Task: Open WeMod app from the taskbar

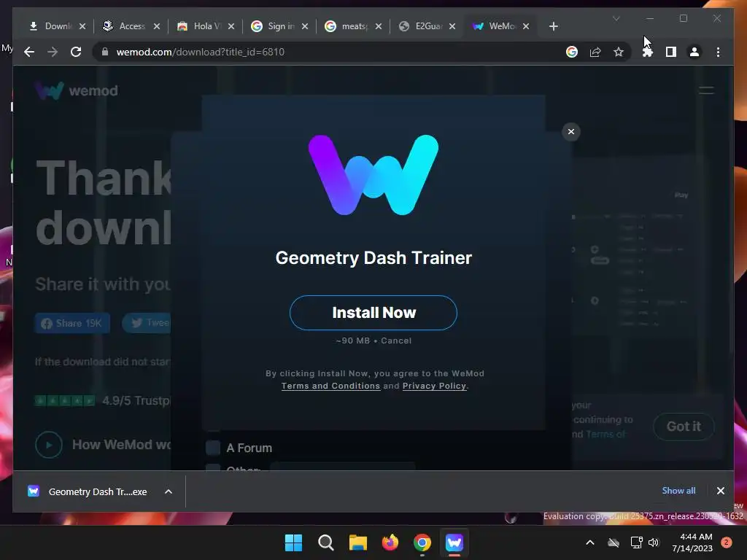Action: pos(454,542)
